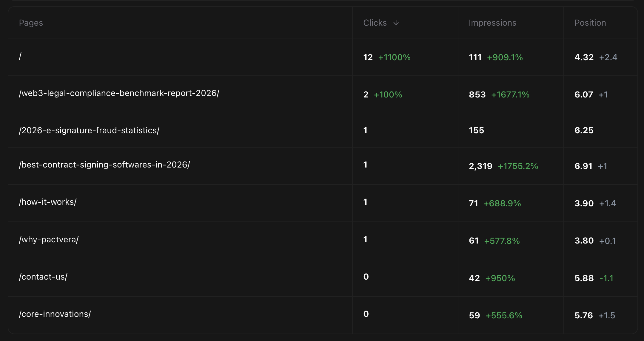Screen dimensions: 644x341
Task: Click the 71 impressions value
Action: tap(473, 203)
